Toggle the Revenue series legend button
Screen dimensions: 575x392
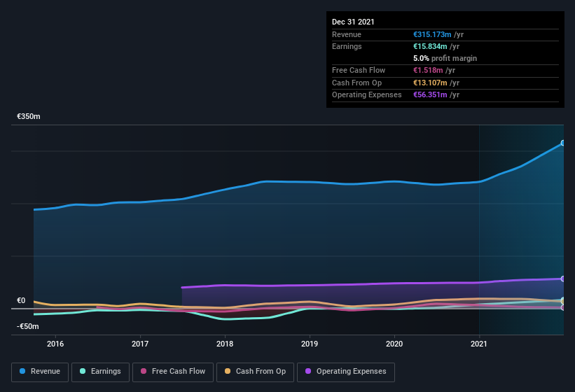(39, 372)
